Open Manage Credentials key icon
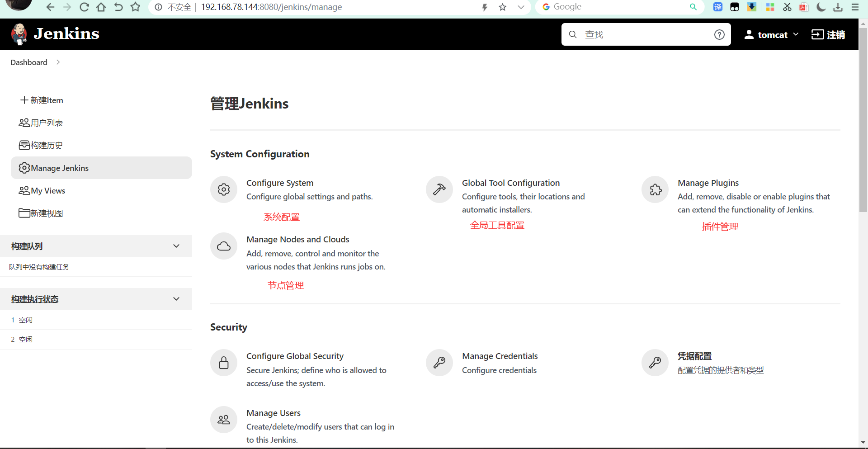868x449 pixels. (x=439, y=363)
